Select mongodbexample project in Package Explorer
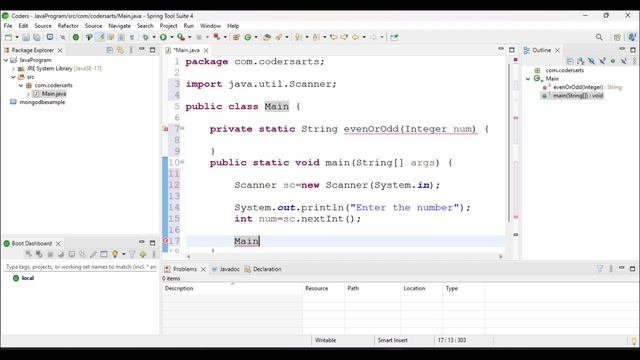 pyautogui.click(x=42, y=102)
